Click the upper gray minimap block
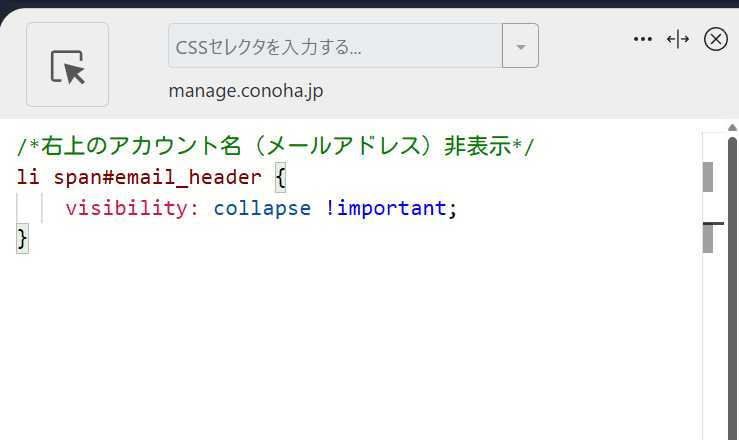739x440 pixels. (708, 177)
